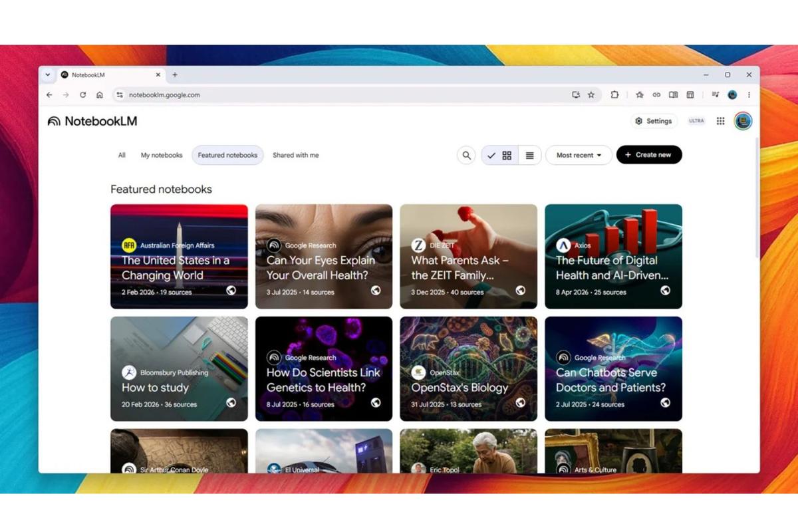The image size is (798, 532).
Task: Click the Bloomsbury Publishing logo
Action: coord(128,372)
